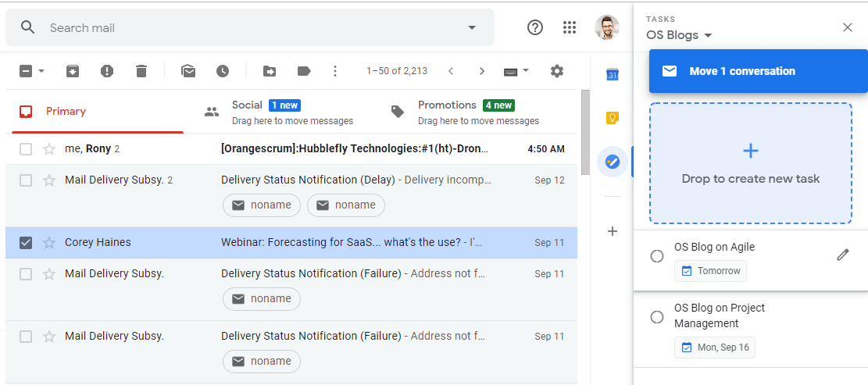Open the Google apps grid

(569, 27)
